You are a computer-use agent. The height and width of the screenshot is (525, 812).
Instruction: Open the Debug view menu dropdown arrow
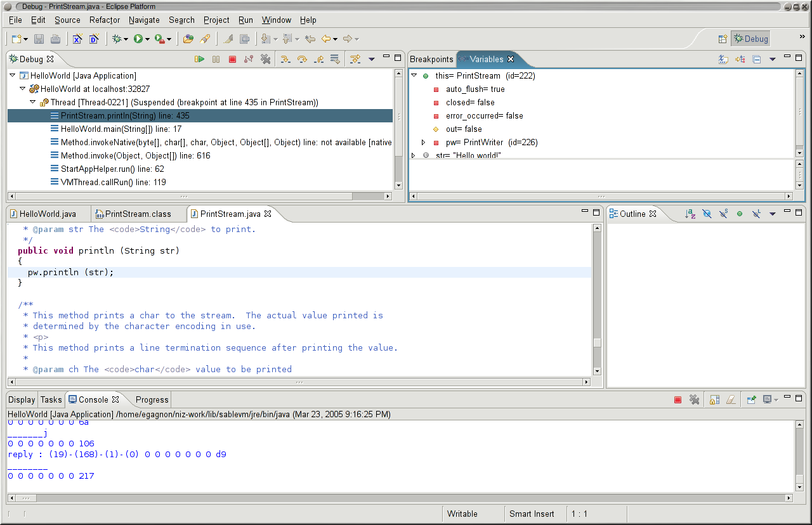(372, 59)
